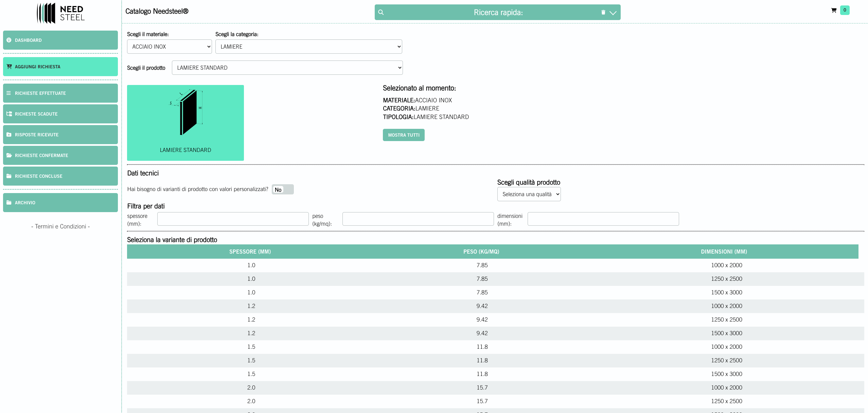868x413 pixels.
Task: Open the Richieste Concluse section
Action: coord(60,176)
